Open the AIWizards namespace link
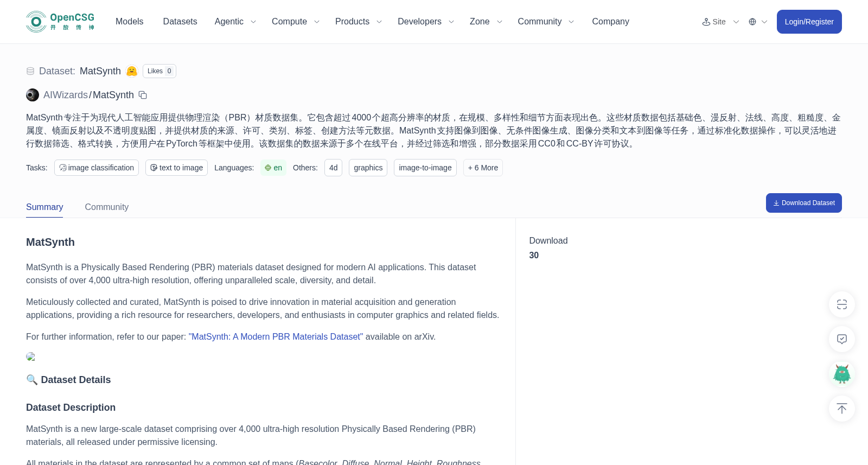This screenshot has height=465, width=868. (x=66, y=95)
